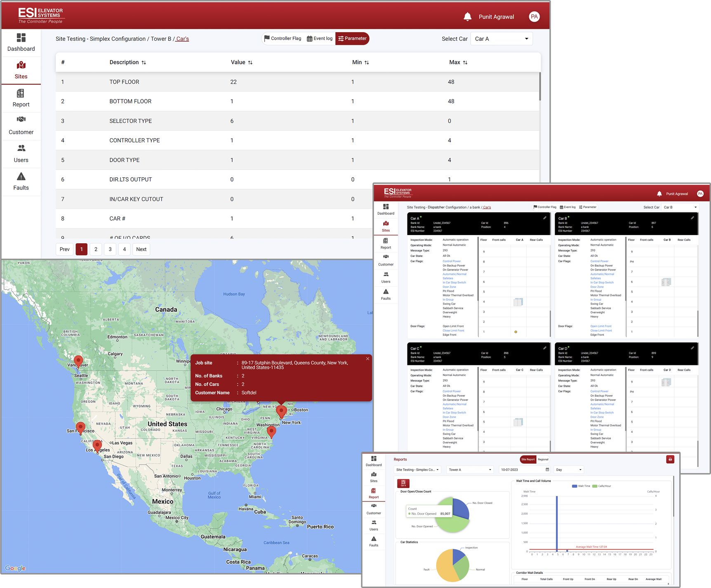
Task: Click the Vancouver map pin
Action: pyautogui.click(x=78, y=361)
